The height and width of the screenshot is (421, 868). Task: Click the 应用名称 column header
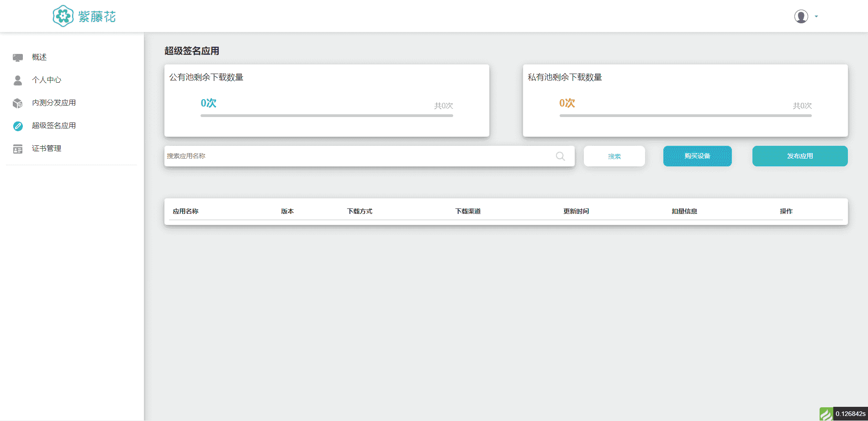click(185, 211)
